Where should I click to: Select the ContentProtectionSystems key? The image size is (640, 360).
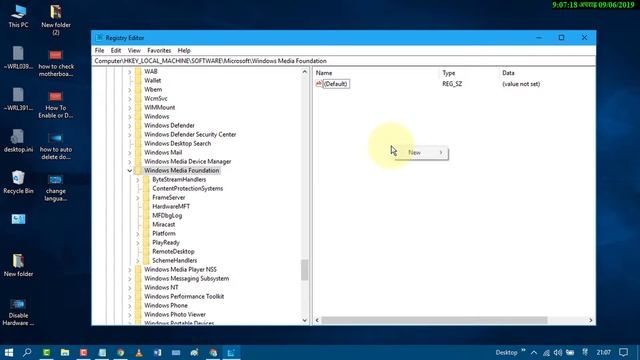(x=187, y=189)
